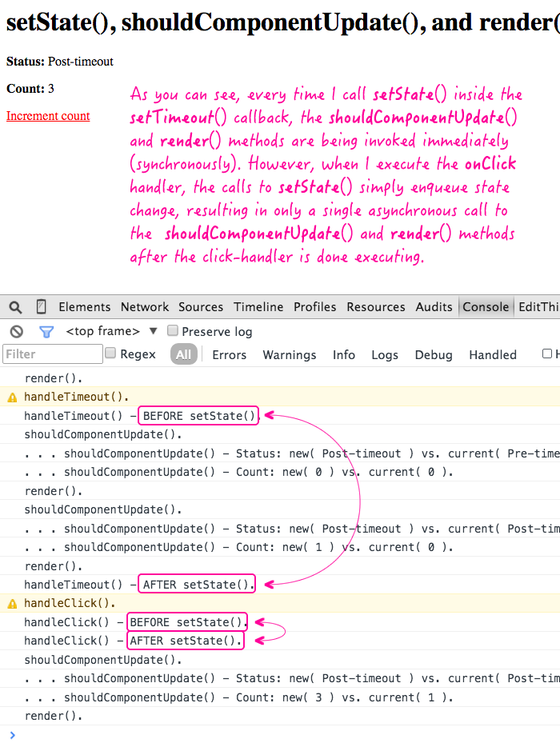Click the inspect element magnifier icon
The width and height of the screenshot is (560, 743).
(16, 307)
